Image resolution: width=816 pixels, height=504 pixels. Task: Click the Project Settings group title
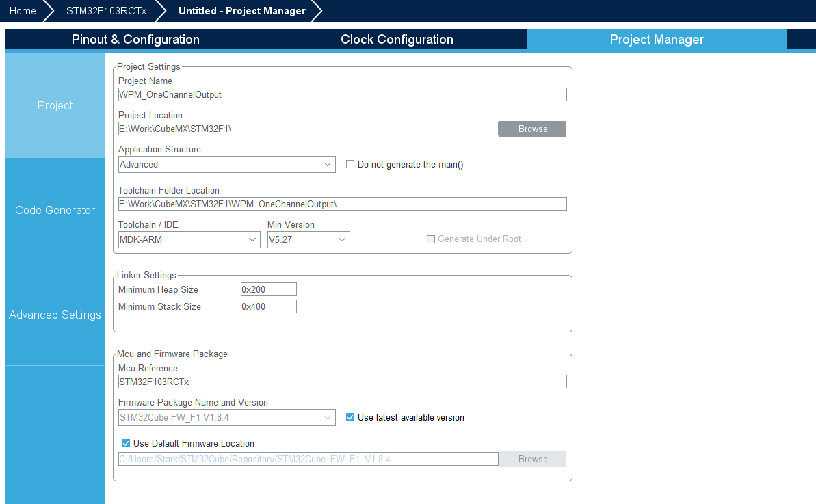pyautogui.click(x=148, y=66)
